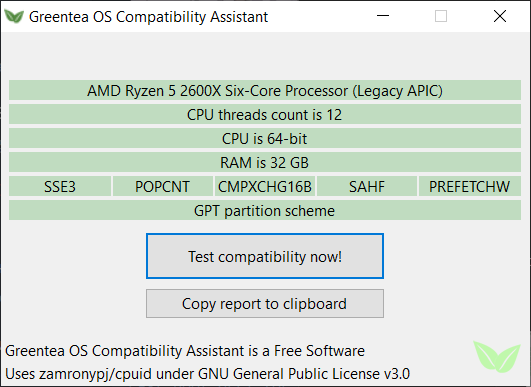Click the Greentea leaf icon in title bar
Viewport: 531px width, 387px height.
tap(14, 16)
